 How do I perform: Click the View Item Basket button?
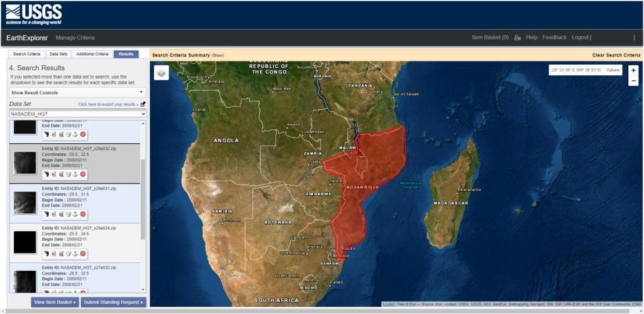point(55,303)
